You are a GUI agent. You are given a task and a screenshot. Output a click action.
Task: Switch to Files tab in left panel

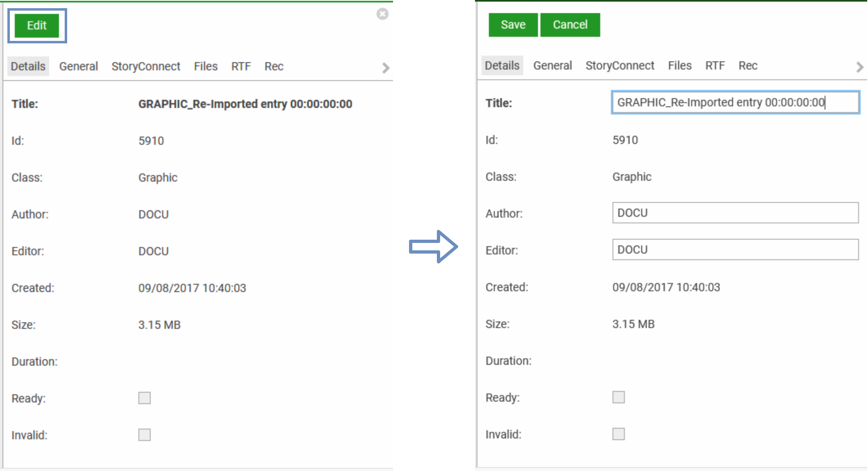(x=206, y=66)
